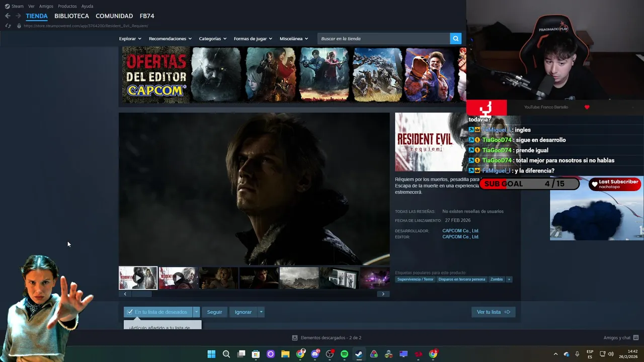The width and height of the screenshot is (644, 362).
Task: Expand the Miscelánea store menu
Action: (x=294, y=39)
